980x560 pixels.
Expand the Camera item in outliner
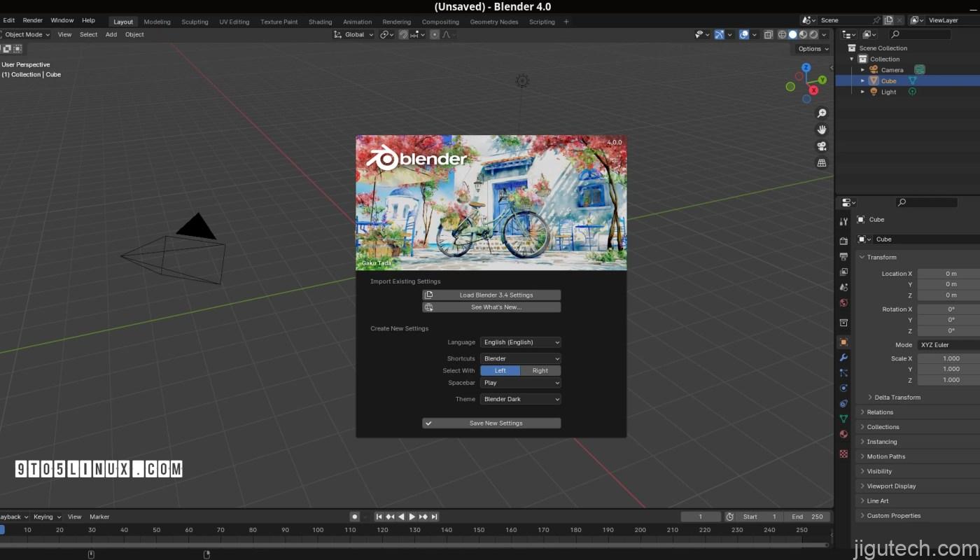(862, 70)
